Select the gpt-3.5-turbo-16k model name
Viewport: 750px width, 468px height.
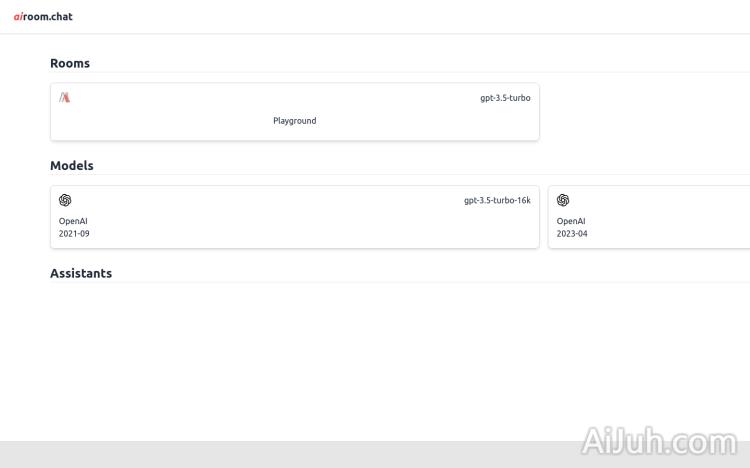497,200
